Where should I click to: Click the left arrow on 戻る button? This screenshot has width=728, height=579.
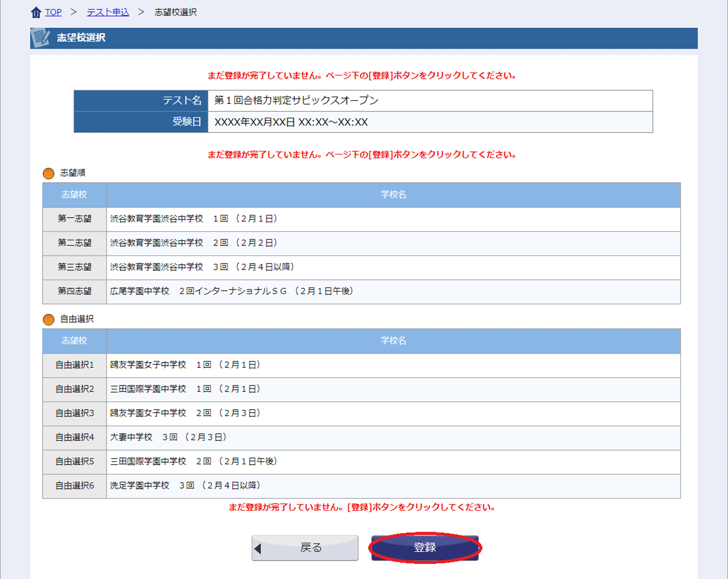[x=258, y=548]
